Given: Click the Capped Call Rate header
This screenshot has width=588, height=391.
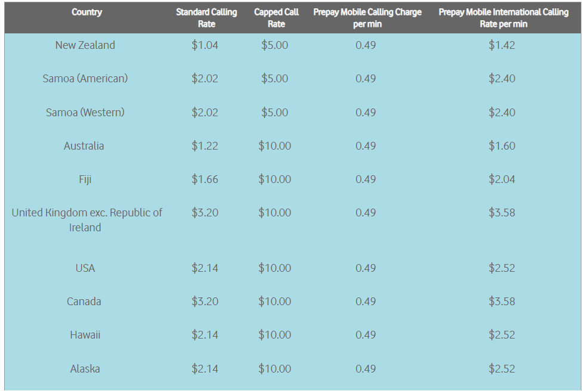Looking at the screenshot, I should pos(276,18).
